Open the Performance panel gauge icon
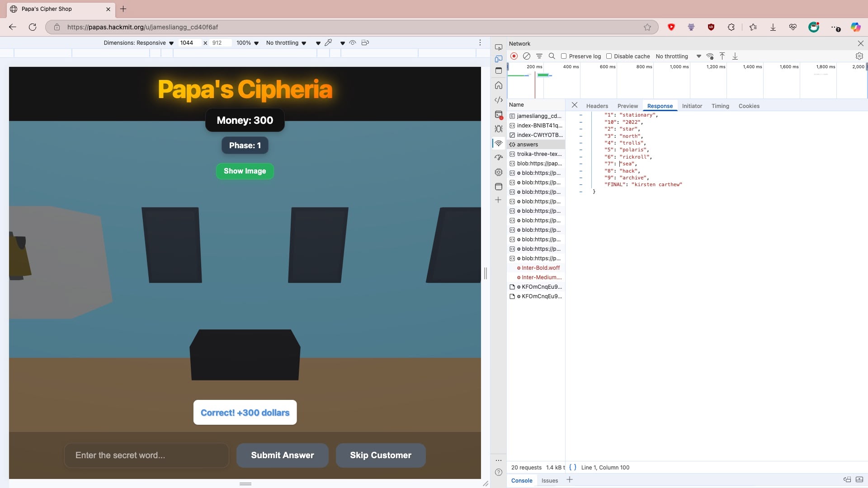The image size is (868, 488). [x=499, y=157]
